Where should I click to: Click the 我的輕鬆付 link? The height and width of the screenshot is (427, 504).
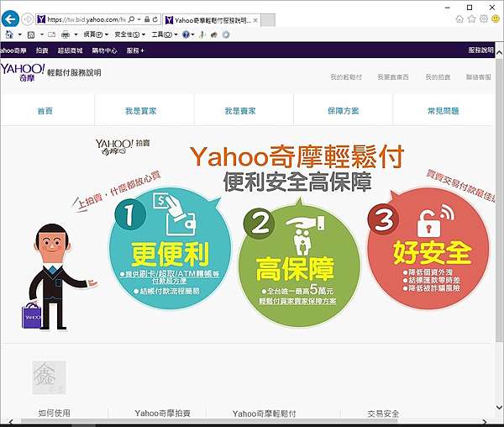pyautogui.click(x=346, y=76)
